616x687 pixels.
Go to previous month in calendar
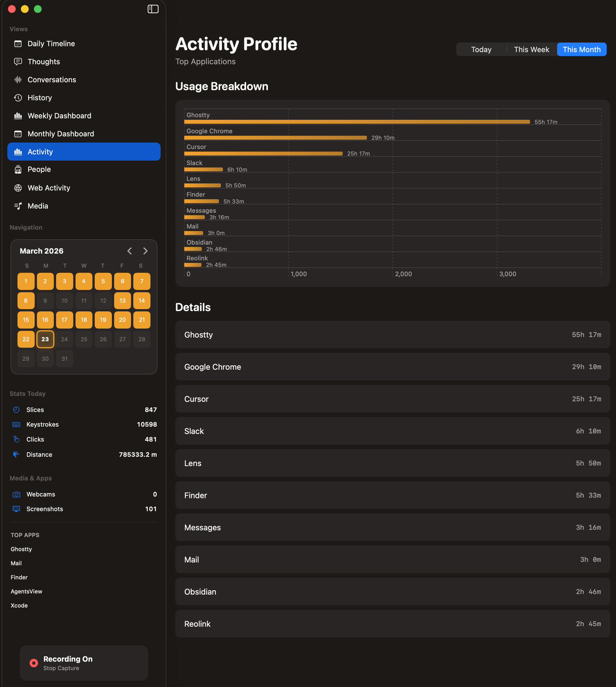tap(130, 251)
